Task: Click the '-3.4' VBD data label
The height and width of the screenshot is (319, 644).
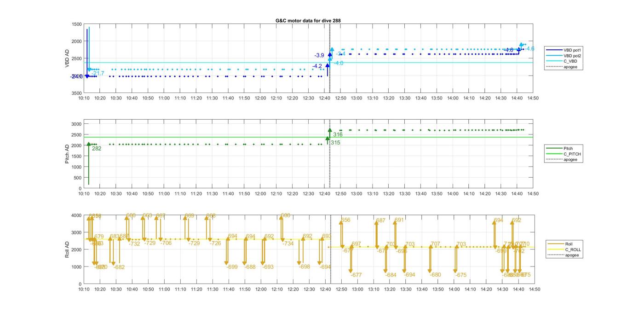Action: 340,54
